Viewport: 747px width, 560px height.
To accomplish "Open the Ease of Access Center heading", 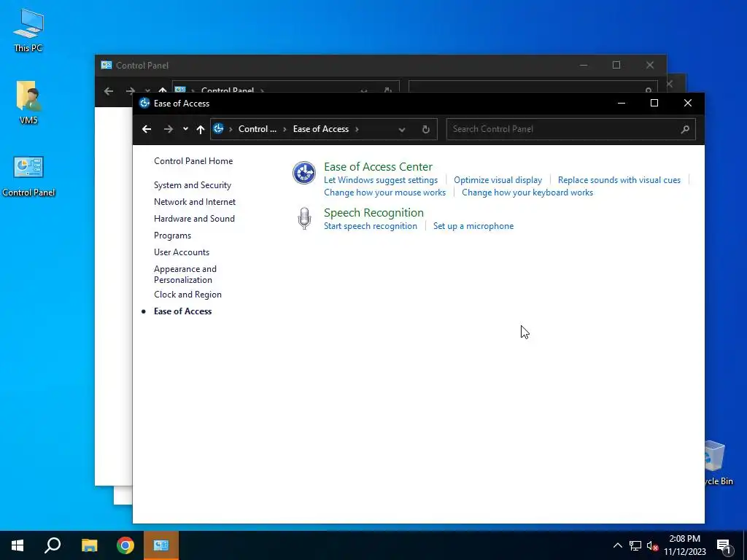I will tap(379, 167).
